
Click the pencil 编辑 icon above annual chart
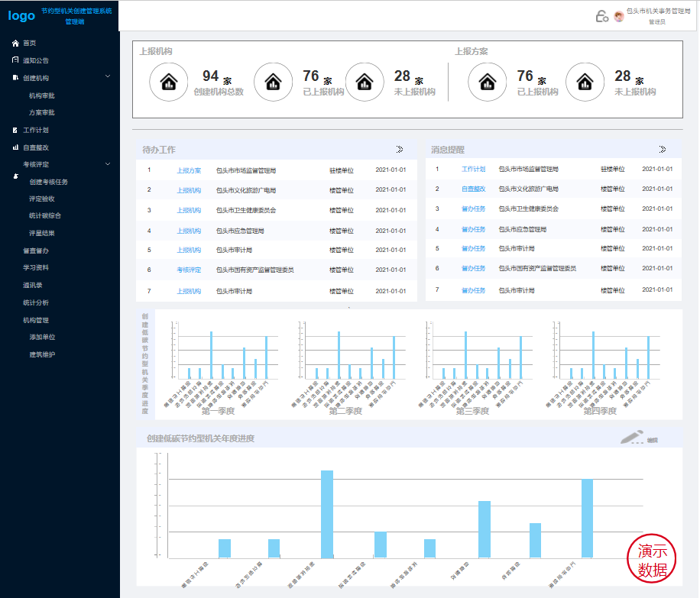633,438
